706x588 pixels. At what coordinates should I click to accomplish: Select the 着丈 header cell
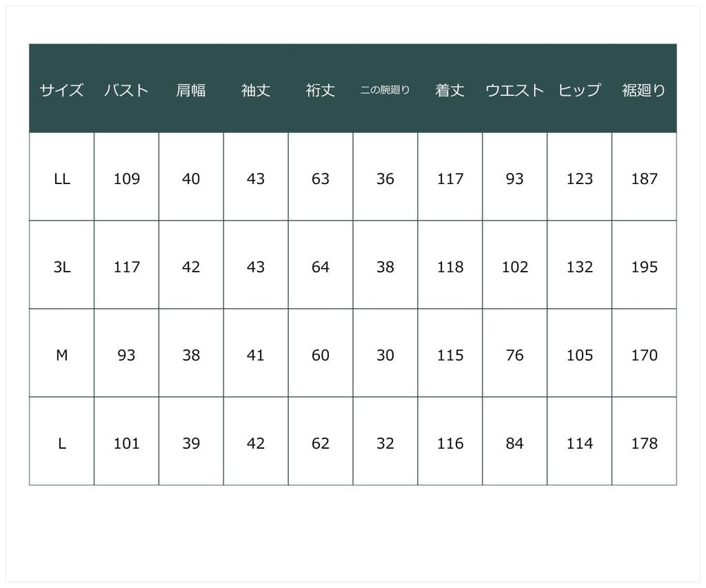tap(450, 90)
